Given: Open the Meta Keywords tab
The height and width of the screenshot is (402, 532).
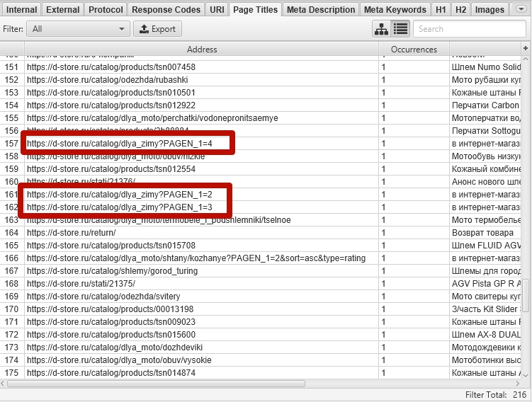Looking at the screenshot, I should point(395,9).
